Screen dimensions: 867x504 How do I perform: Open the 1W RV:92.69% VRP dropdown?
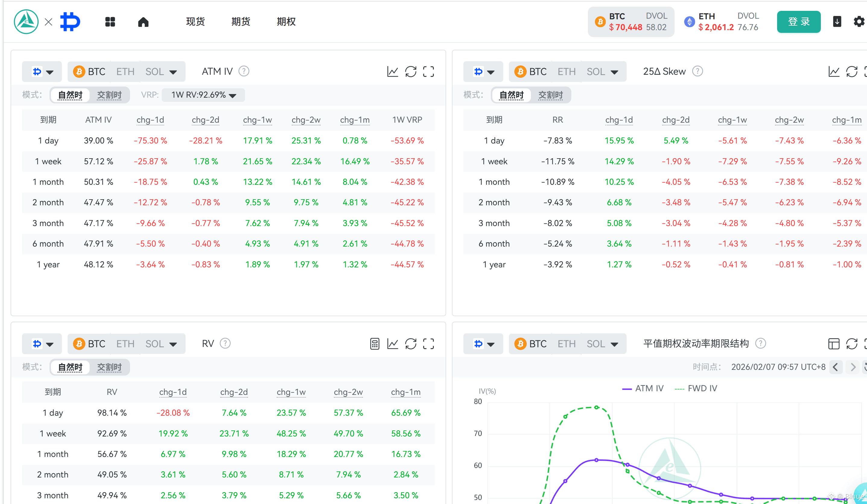203,95
